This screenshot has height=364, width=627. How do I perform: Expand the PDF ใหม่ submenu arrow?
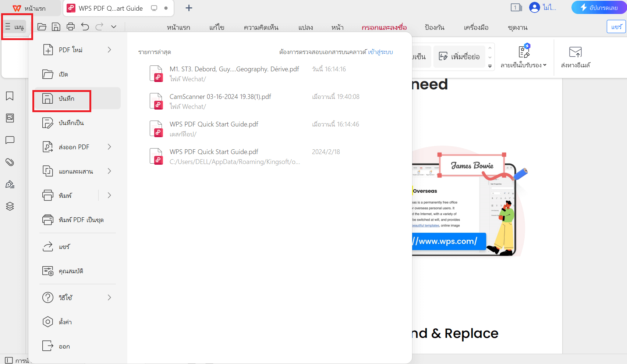(109, 50)
